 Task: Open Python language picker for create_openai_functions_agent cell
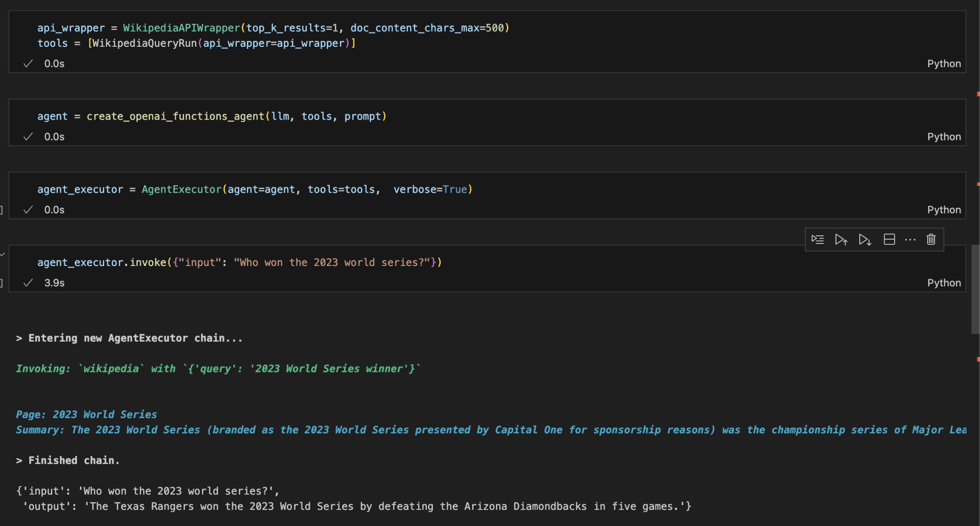(944, 137)
